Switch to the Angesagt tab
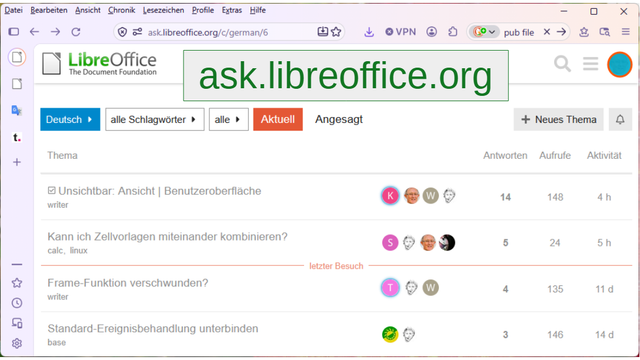 pyautogui.click(x=339, y=119)
